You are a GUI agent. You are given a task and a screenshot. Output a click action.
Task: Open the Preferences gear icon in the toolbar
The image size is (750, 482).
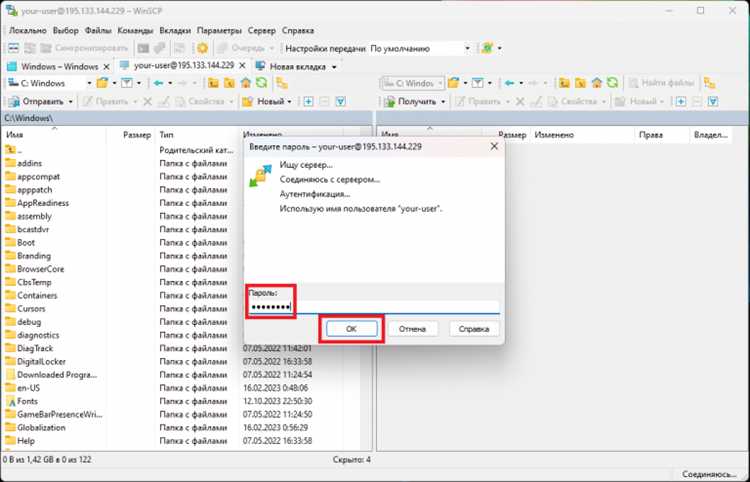pos(202,48)
